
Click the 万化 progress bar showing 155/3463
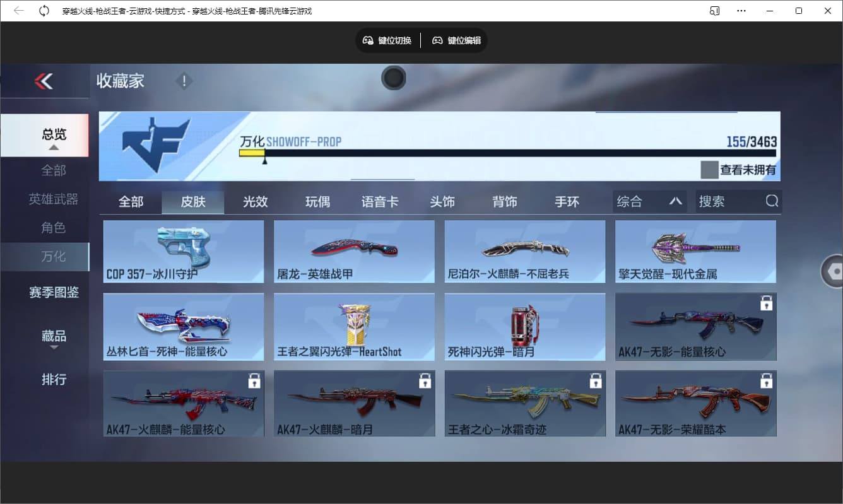point(505,152)
